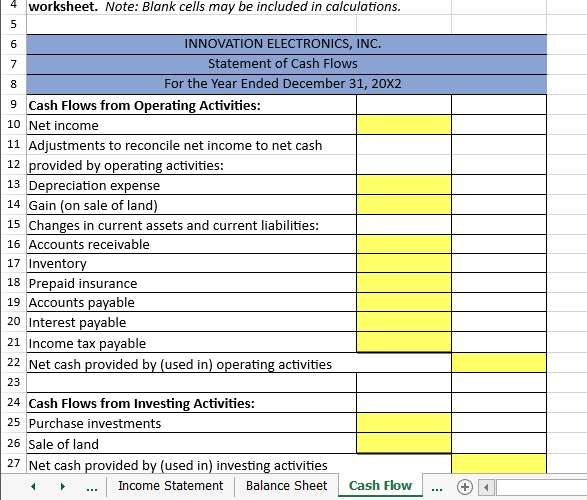
Task: Click 'Interest payable' label cell
Action: point(192,322)
